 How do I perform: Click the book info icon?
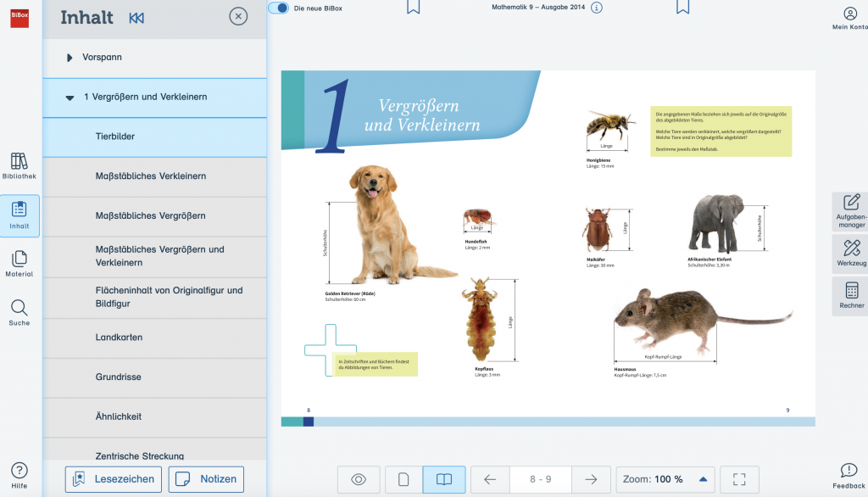click(x=597, y=8)
